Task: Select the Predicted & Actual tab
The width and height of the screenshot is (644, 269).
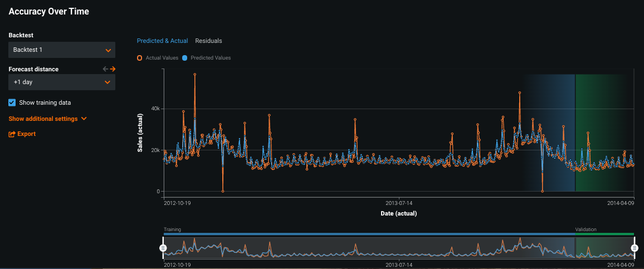Action: 162,41
